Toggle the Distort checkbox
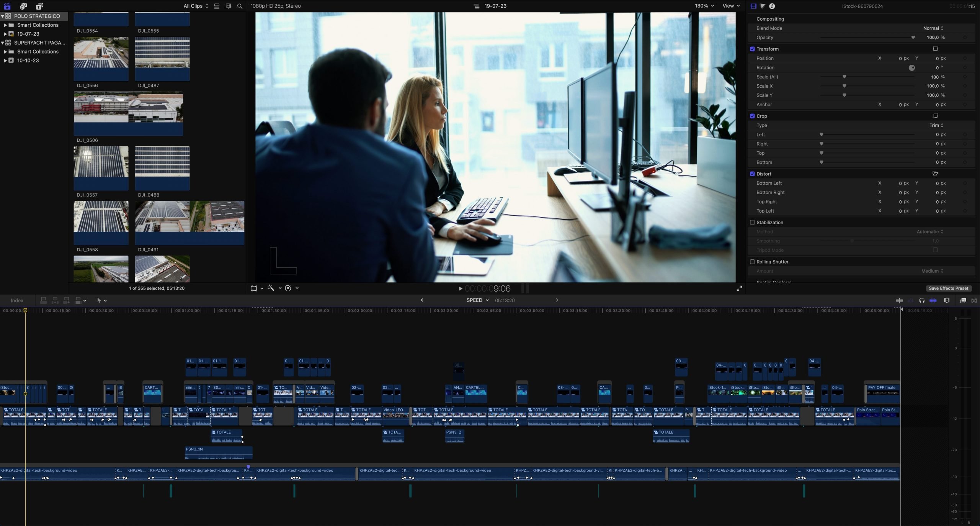 click(x=752, y=174)
